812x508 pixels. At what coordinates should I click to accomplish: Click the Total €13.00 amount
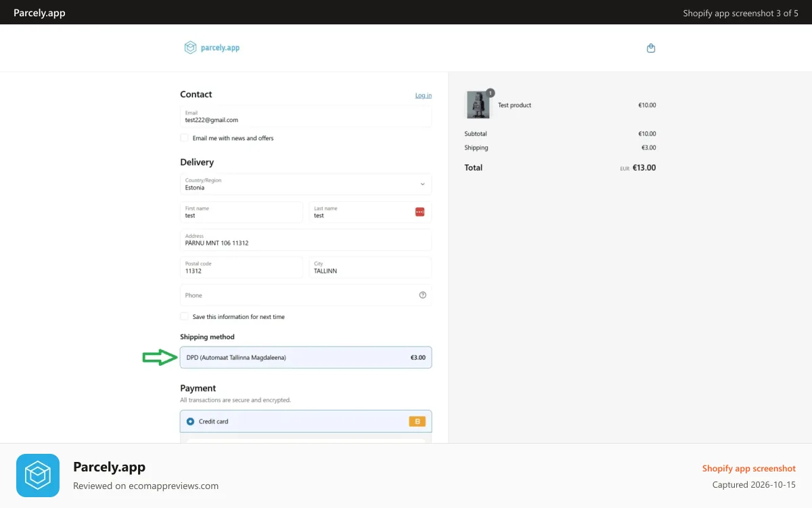[644, 167]
